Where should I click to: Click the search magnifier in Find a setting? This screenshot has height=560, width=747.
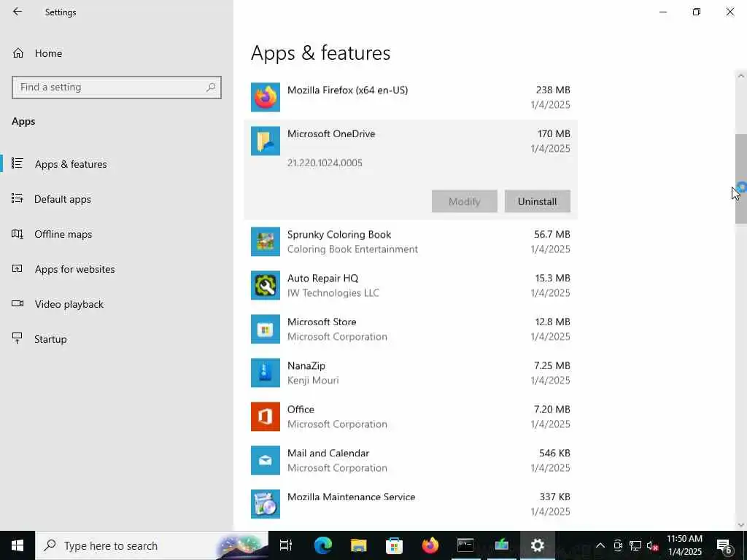[x=211, y=87]
